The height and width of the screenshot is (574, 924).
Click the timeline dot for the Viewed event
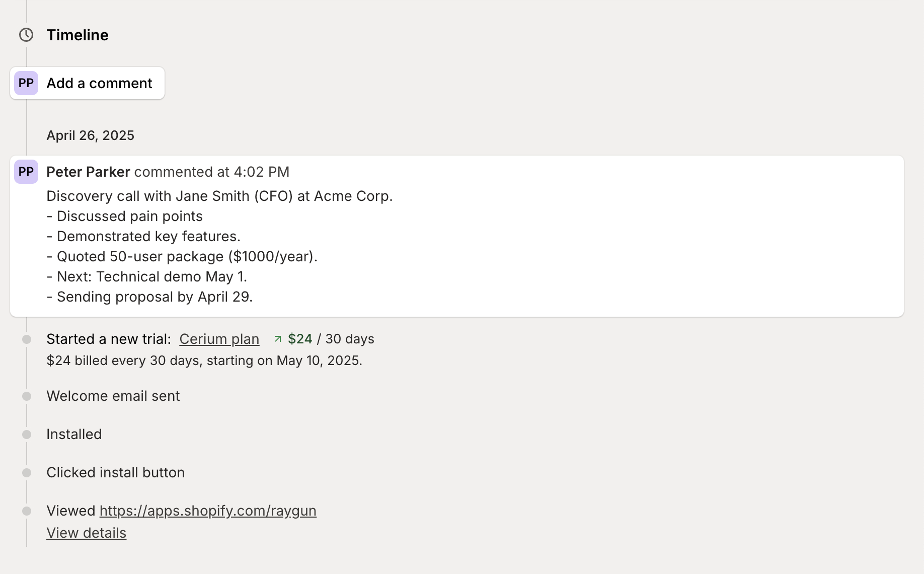point(27,511)
